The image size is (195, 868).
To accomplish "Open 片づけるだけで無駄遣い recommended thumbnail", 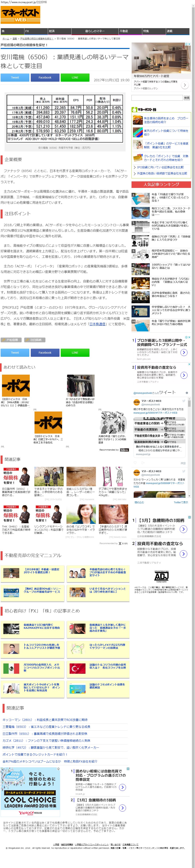I will 81,386.
